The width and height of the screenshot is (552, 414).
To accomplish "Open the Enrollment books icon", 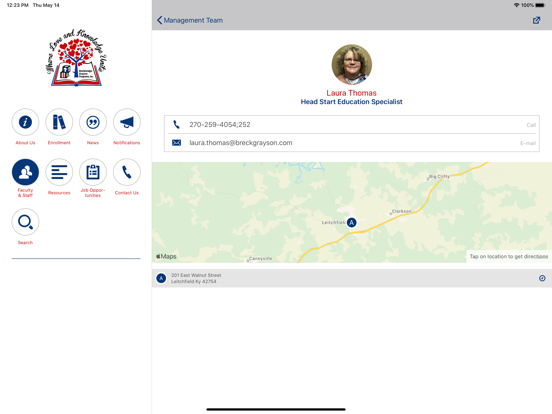I will click(x=59, y=122).
